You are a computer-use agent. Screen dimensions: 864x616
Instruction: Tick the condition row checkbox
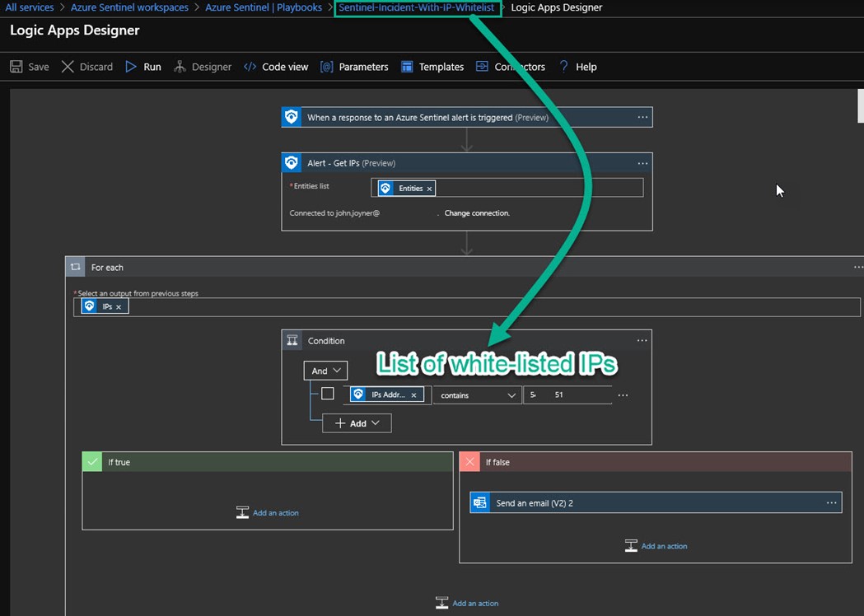328,394
